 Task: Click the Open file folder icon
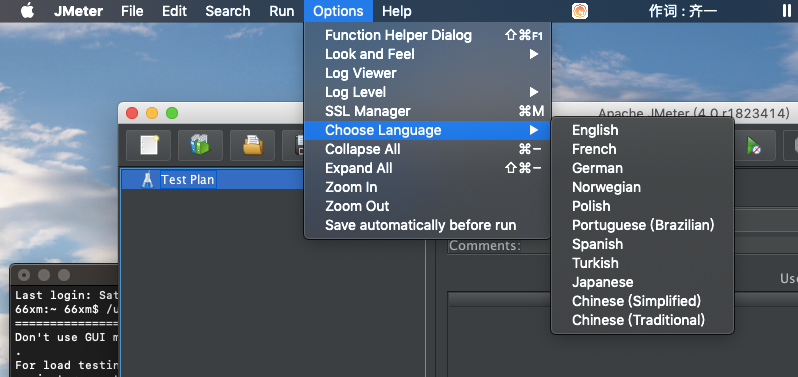click(x=252, y=146)
